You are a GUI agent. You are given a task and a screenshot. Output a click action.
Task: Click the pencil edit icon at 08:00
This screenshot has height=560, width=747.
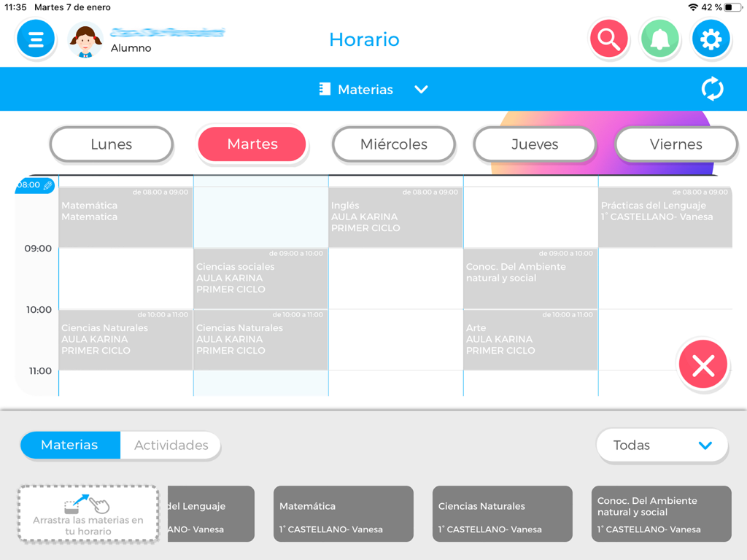click(47, 185)
